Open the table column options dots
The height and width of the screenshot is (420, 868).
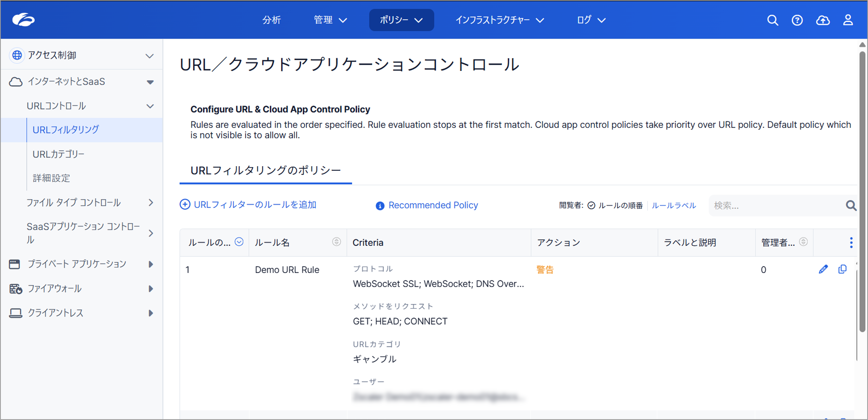coord(851,243)
